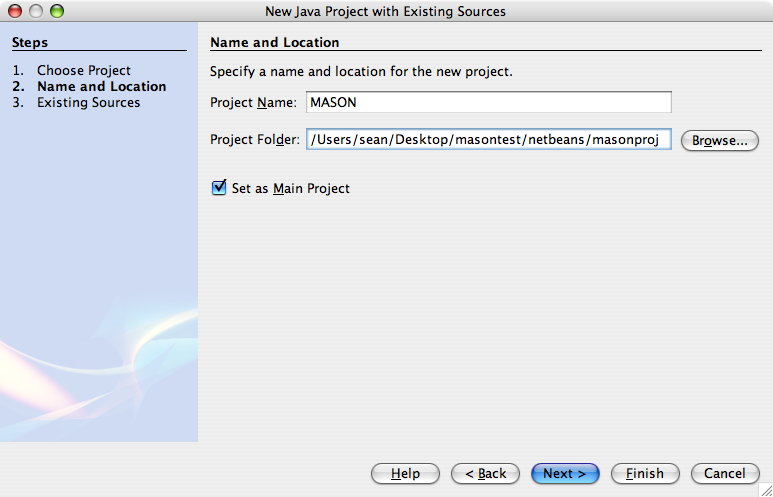This screenshot has height=497, width=773.
Task: Minimize the dialog with the yellow button
Action: point(35,11)
